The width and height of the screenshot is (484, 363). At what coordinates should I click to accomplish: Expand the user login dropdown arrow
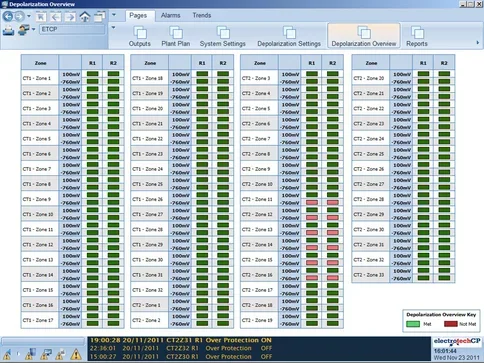[33, 29]
